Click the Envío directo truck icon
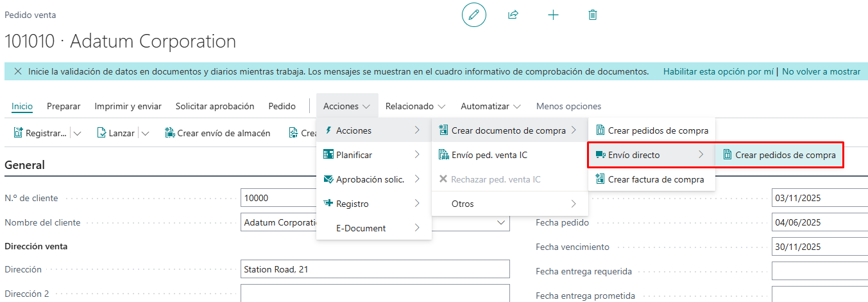The width and height of the screenshot is (868, 302). (600, 155)
